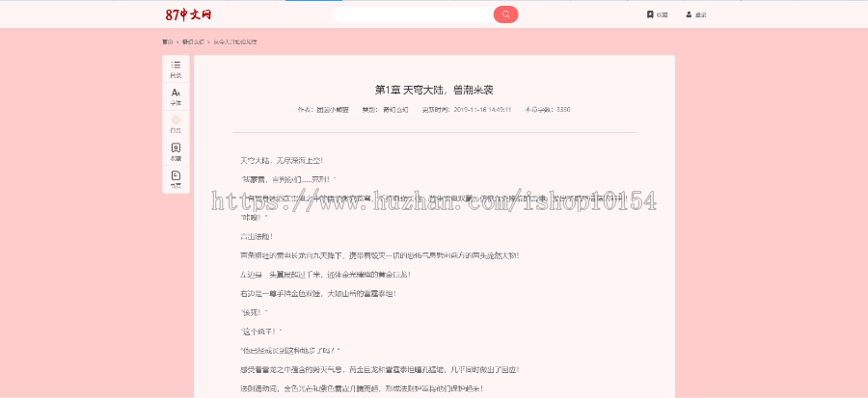Open the bookmarks link in the header

tap(657, 14)
